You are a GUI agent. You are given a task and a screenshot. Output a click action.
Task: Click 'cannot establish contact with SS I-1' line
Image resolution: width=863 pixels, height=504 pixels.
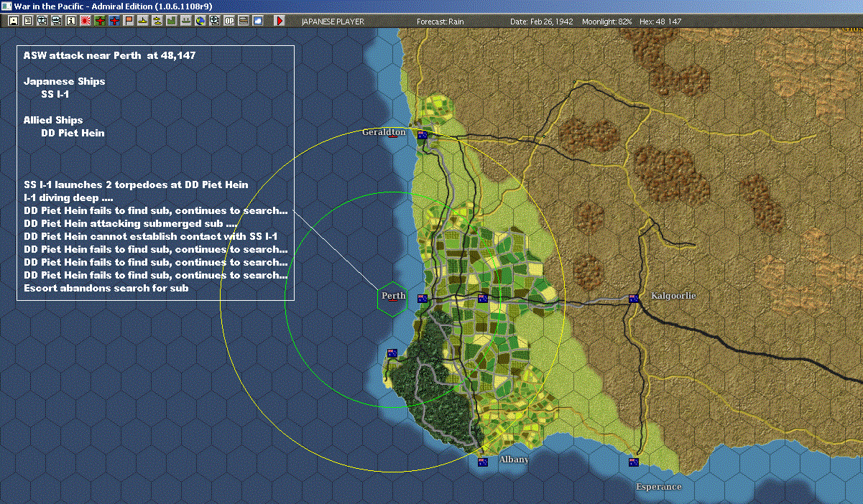pos(150,236)
